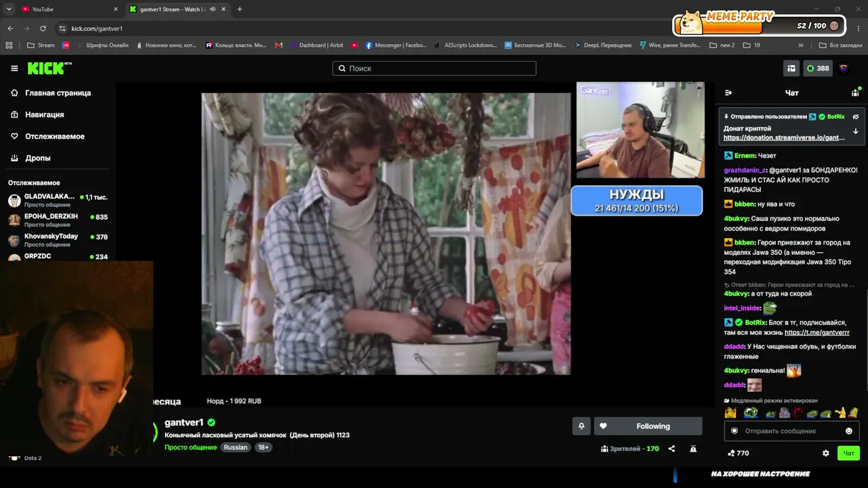Reload the current page

[43, 28]
